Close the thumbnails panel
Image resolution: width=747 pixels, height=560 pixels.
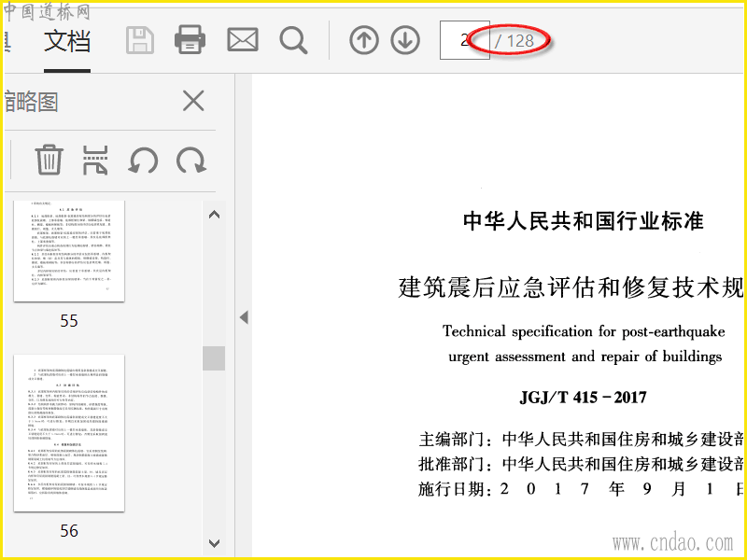(193, 101)
